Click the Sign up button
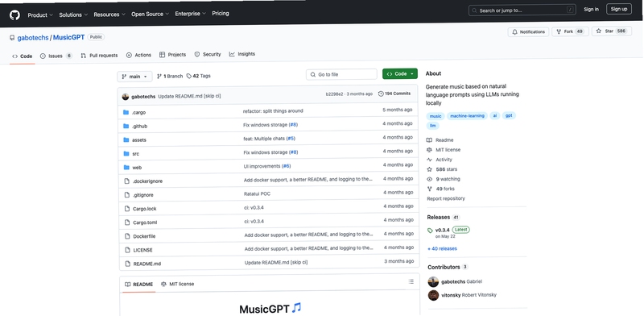644x316 pixels. coord(619,9)
